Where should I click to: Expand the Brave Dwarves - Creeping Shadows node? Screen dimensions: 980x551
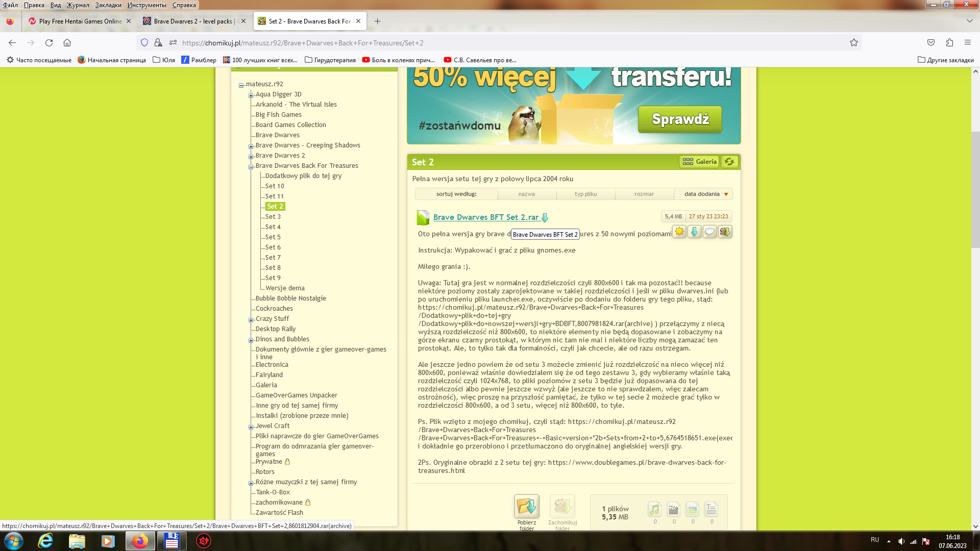[251, 146]
